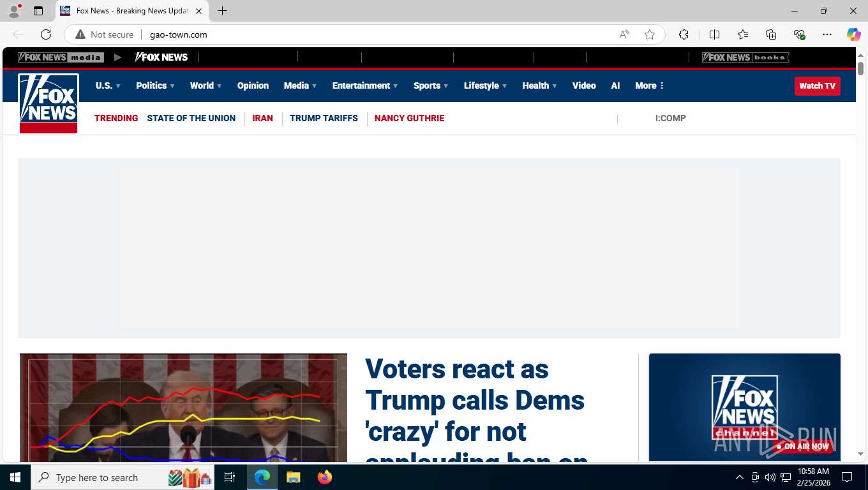Open the Iran trending link
Screen dimensions: 868x490
[262, 118]
